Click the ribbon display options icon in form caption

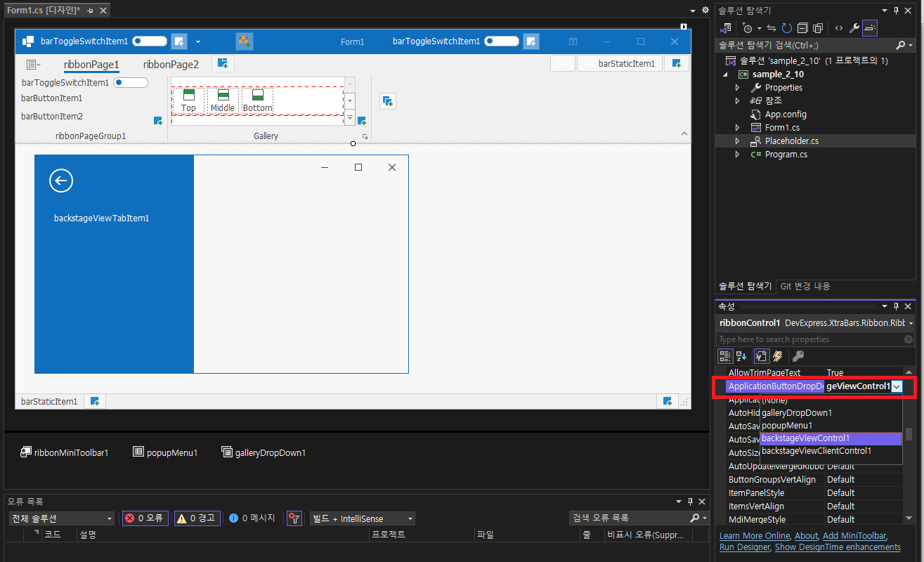point(573,41)
